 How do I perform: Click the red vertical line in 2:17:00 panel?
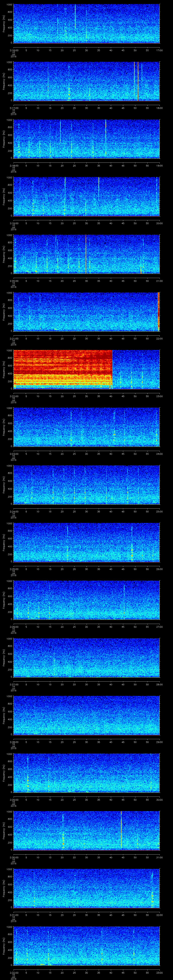click(138, 81)
